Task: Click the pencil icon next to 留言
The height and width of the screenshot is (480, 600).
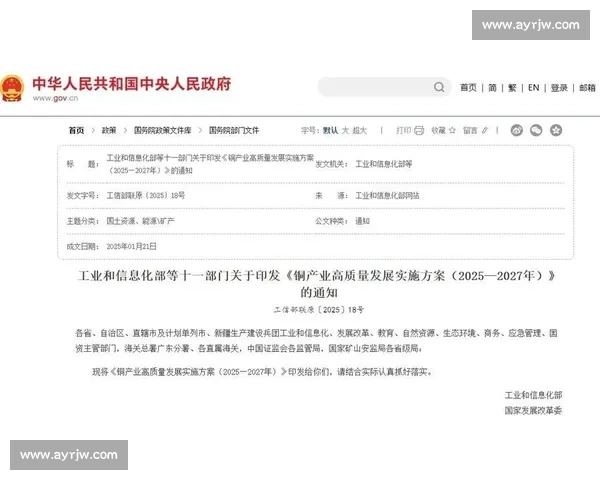Action: [484, 131]
